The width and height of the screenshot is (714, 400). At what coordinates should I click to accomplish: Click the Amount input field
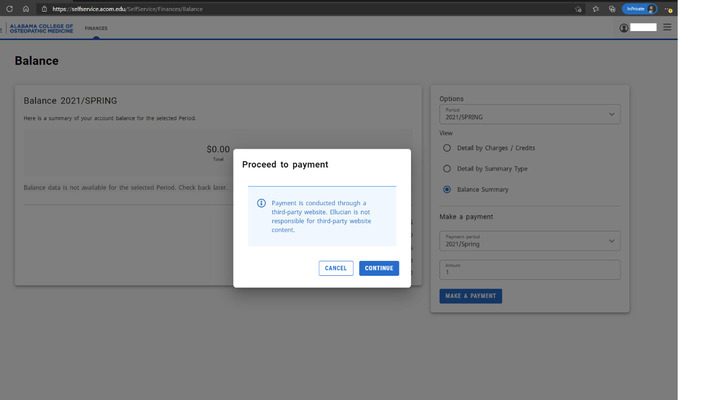coord(529,270)
